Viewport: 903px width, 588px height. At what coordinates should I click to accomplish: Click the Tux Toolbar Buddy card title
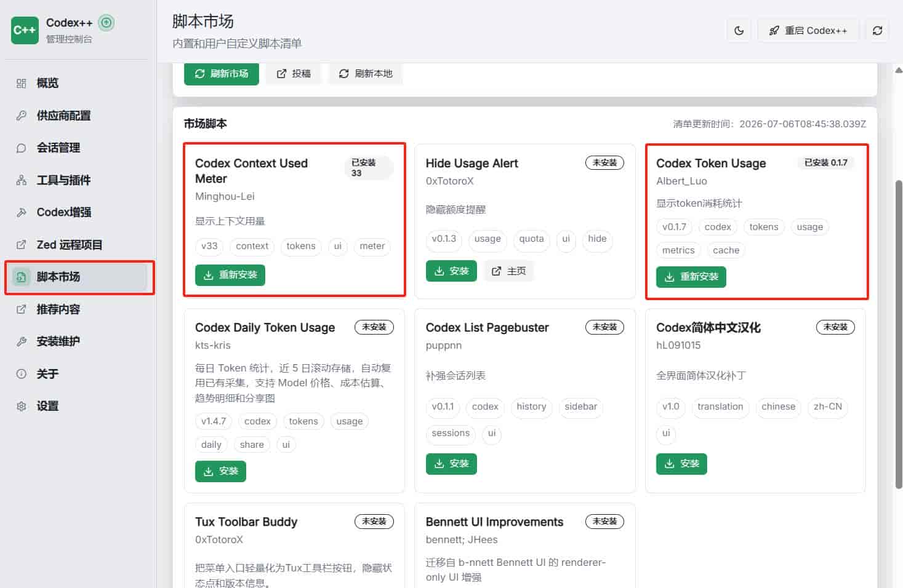[x=246, y=522]
